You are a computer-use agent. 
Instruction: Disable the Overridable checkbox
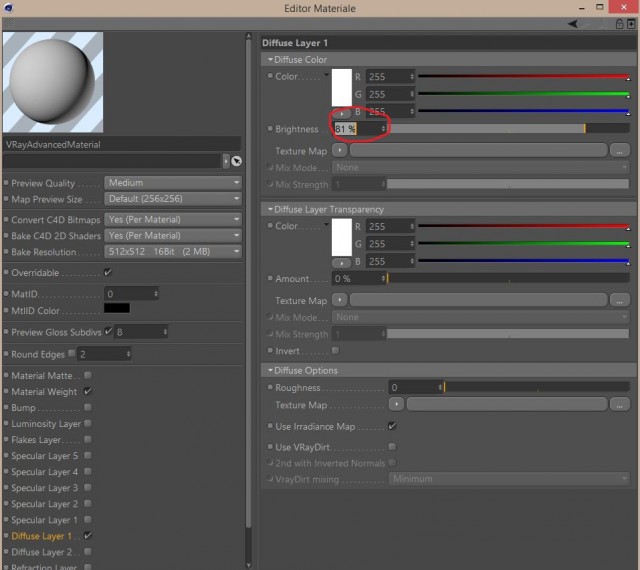(x=108, y=272)
